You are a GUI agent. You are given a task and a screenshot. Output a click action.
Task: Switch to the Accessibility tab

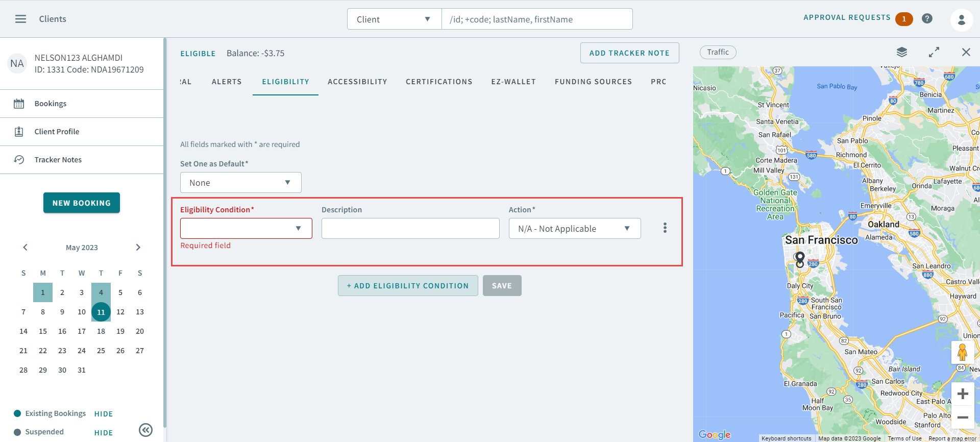357,82
